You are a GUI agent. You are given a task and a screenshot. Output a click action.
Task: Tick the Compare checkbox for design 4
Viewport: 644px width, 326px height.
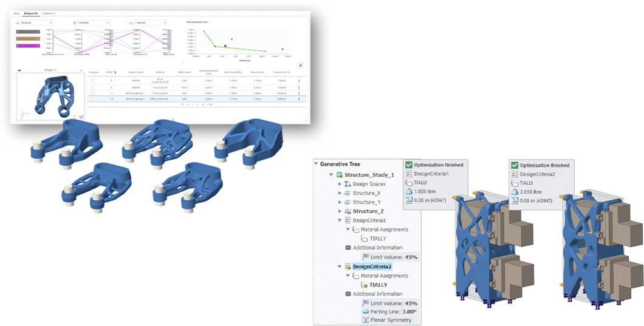pyautogui.click(x=93, y=80)
